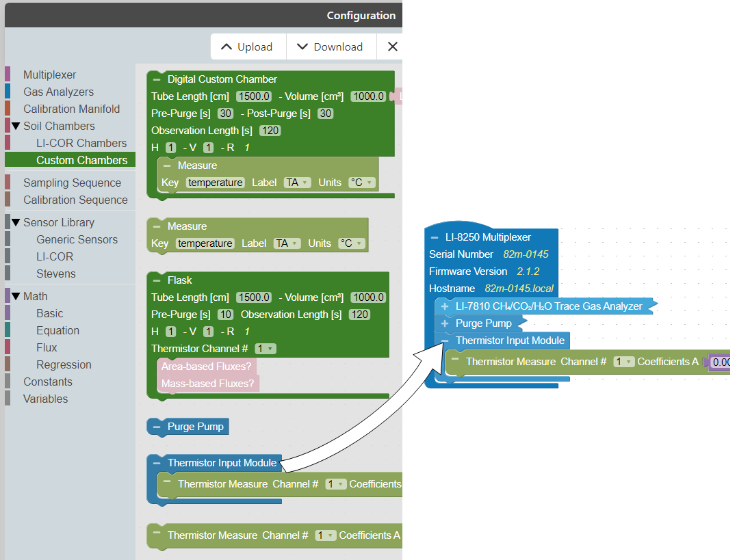The image size is (737, 560).
Task: Collapse the Soil Chambers category
Action: tap(16, 126)
